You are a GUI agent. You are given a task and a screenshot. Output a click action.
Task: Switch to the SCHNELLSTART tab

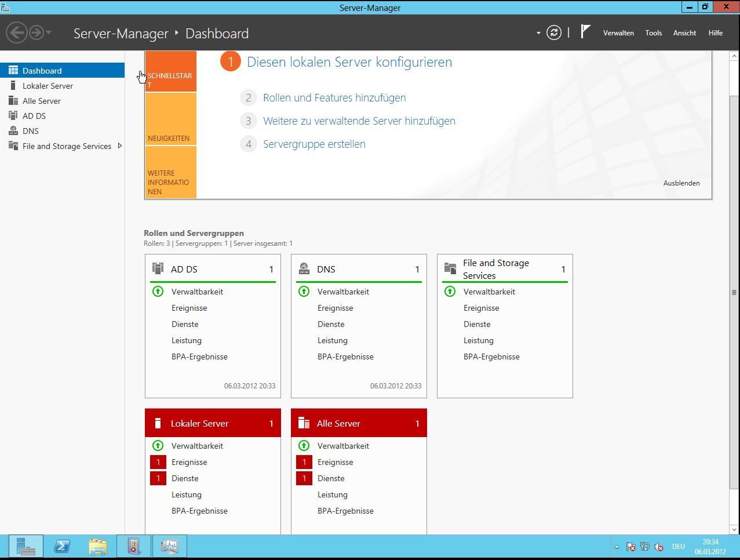[x=170, y=71]
